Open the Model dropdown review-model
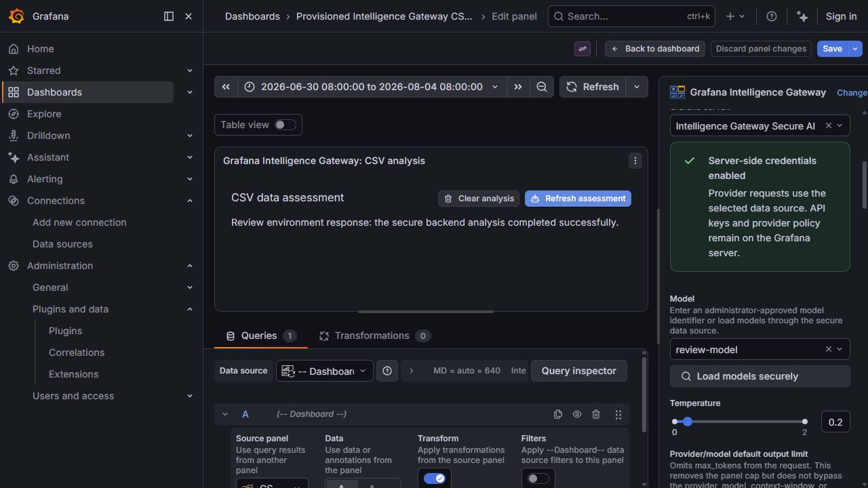Image resolution: width=868 pixels, height=488 pixels. tap(759, 349)
